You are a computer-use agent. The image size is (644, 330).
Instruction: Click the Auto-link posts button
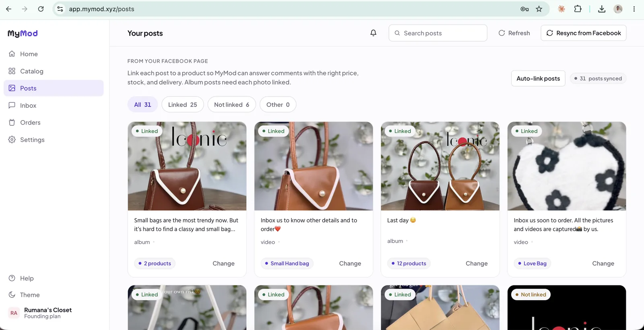538,78
